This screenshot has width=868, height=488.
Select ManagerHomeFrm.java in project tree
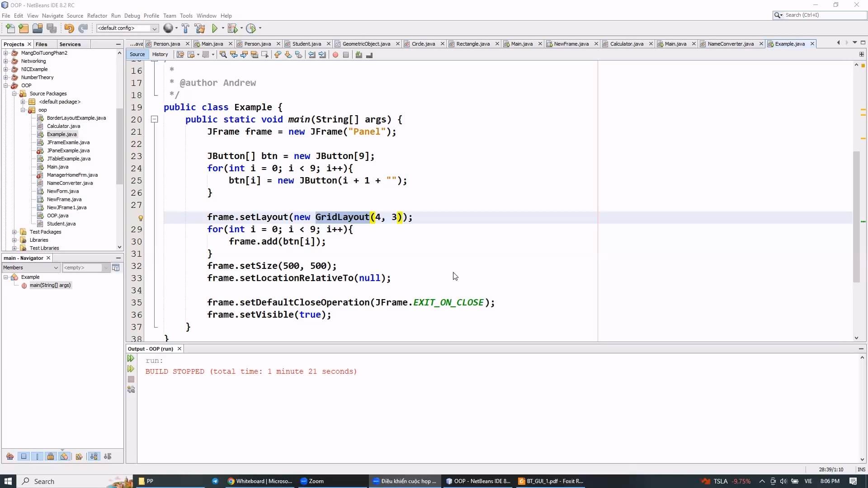click(72, 175)
